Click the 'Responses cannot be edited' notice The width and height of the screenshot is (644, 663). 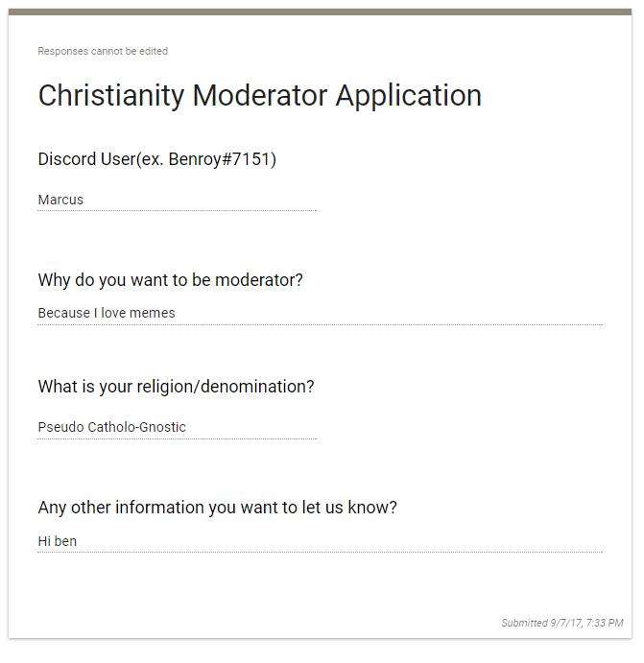tap(103, 51)
